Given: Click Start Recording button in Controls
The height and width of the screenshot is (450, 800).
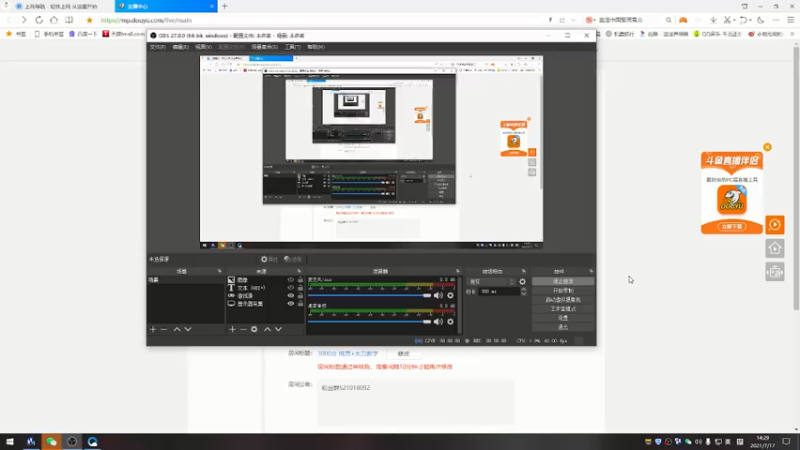Looking at the screenshot, I should 563,291.
